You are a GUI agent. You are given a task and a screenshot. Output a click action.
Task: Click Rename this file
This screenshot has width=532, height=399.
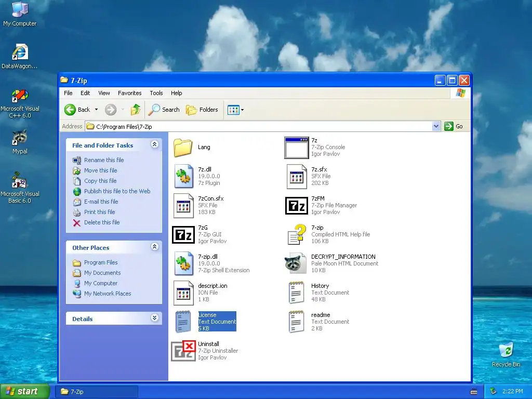(104, 160)
